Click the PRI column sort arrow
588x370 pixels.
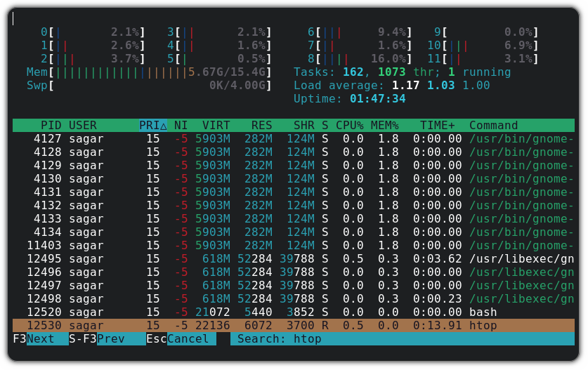164,126
